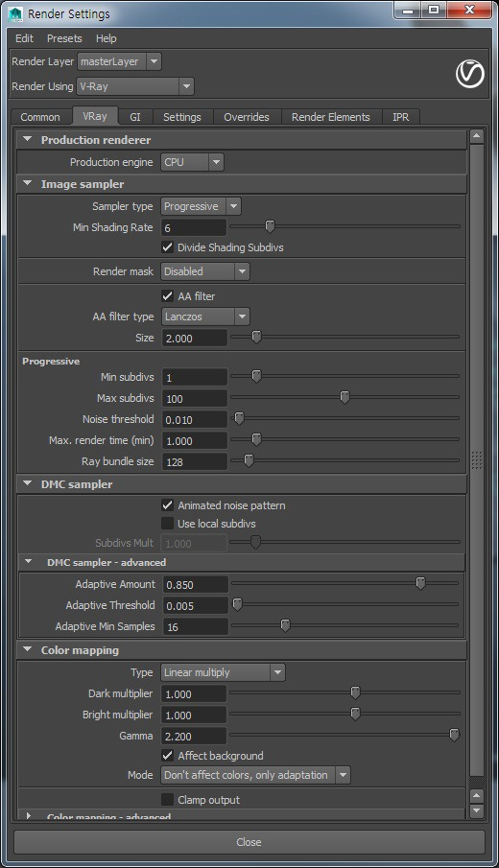Open the Color mapping Type dropdown

224,672
